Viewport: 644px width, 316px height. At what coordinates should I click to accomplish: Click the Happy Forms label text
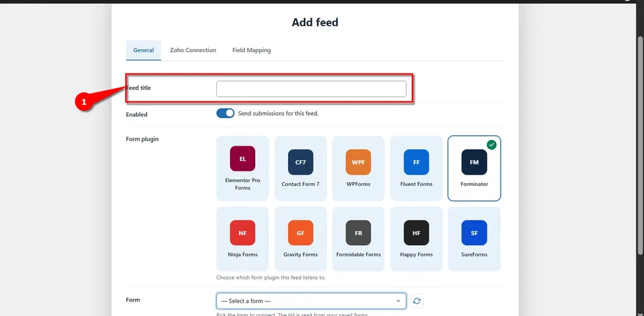click(416, 254)
